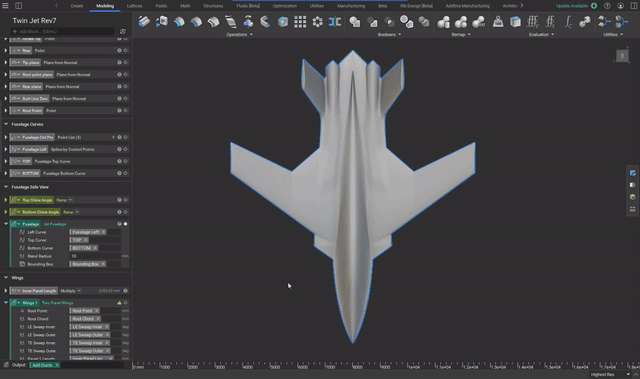This screenshot has height=379, width=640.
Task: Expand the Top Chine Angle block
Action: click(6, 200)
